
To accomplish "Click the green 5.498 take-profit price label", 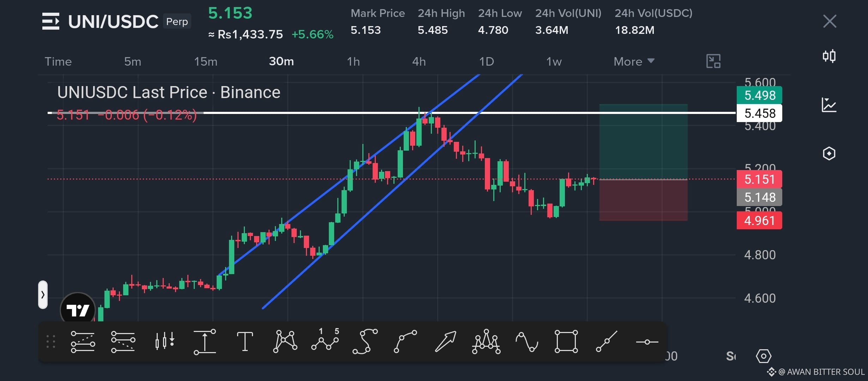I will tap(759, 95).
